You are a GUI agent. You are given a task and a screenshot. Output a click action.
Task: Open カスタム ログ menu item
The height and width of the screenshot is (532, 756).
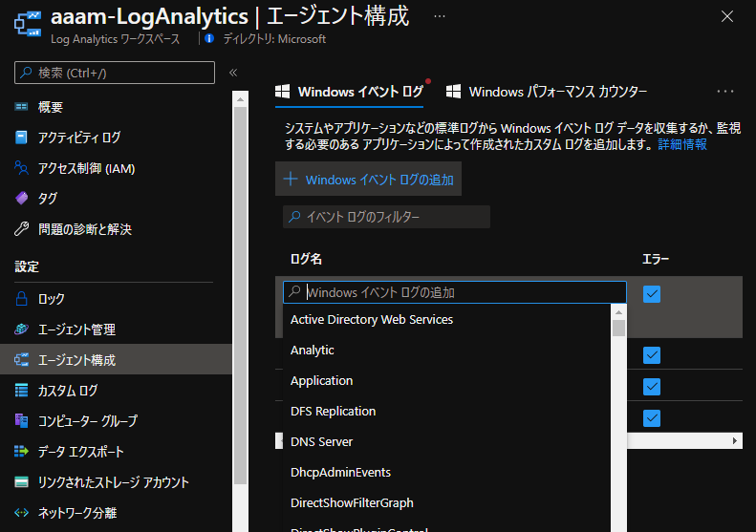tap(116, 391)
